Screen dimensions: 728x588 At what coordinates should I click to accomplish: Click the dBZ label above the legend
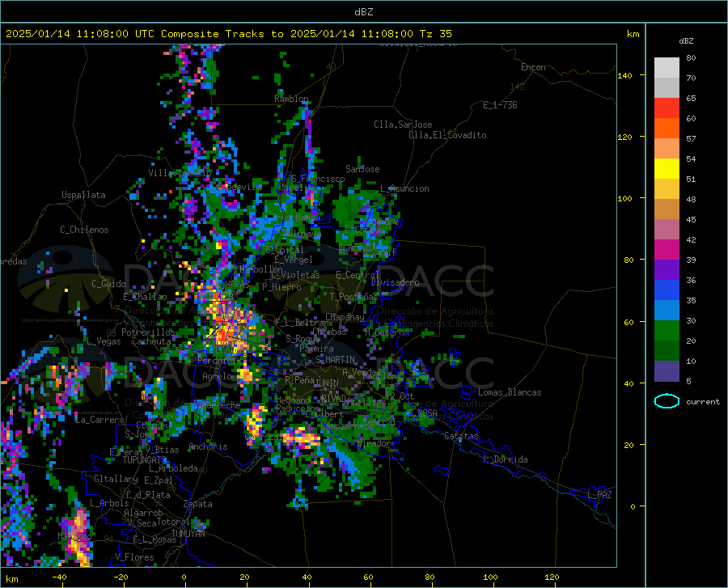point(686,40)
